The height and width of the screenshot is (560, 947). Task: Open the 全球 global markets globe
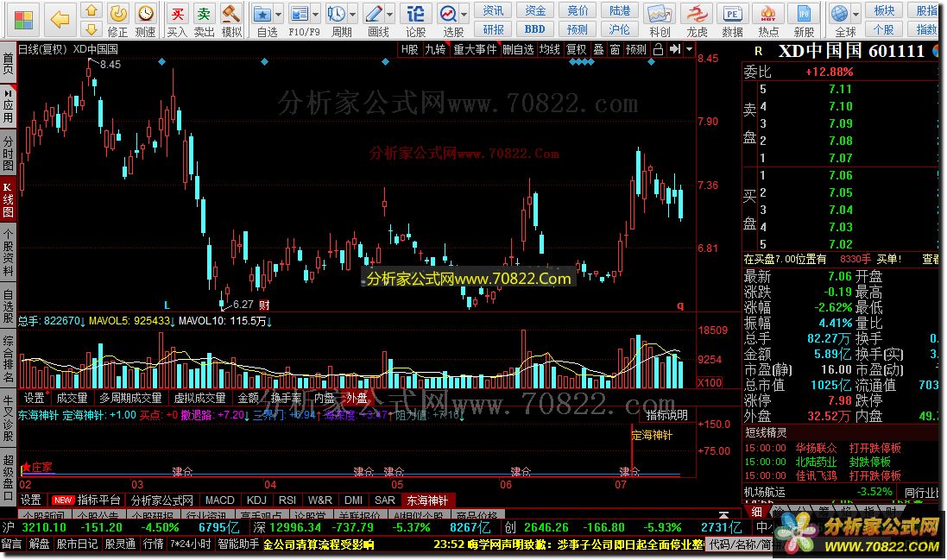(x=840, y=21)
